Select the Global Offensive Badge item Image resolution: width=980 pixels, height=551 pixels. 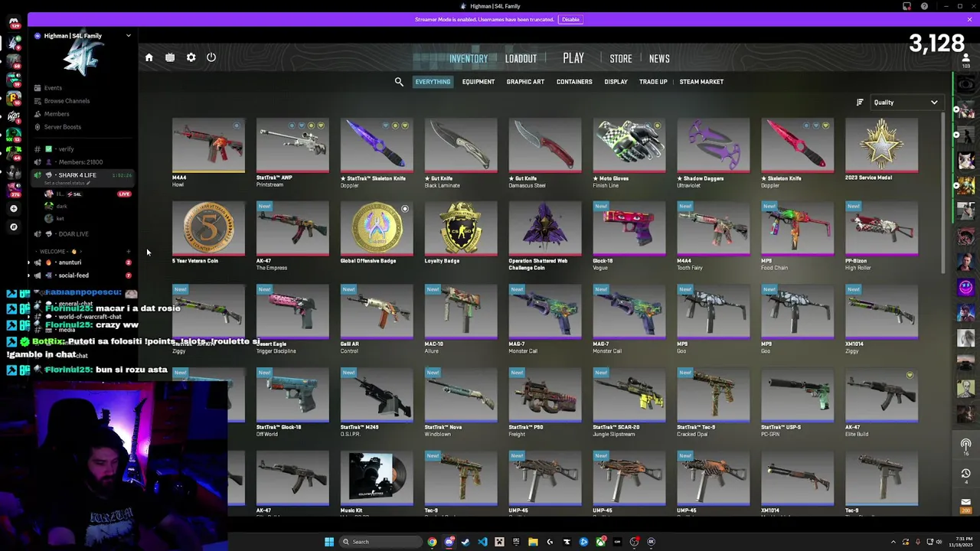point(377,233)
